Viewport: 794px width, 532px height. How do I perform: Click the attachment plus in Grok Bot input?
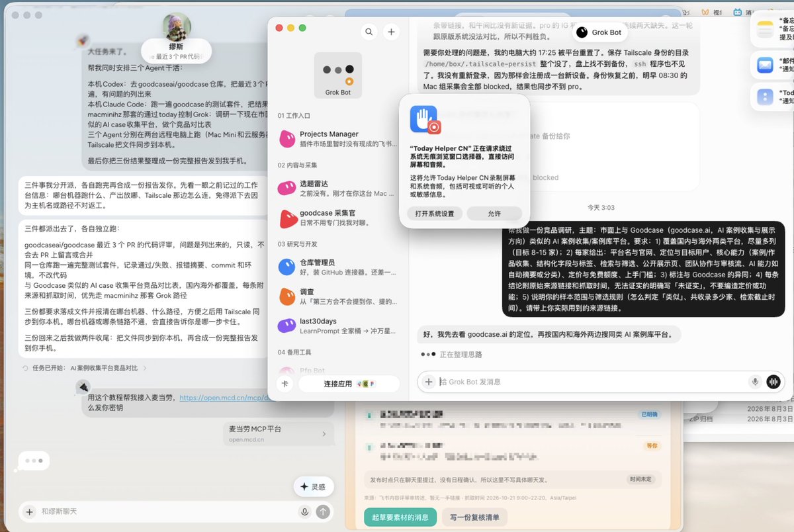coord(429,382)
